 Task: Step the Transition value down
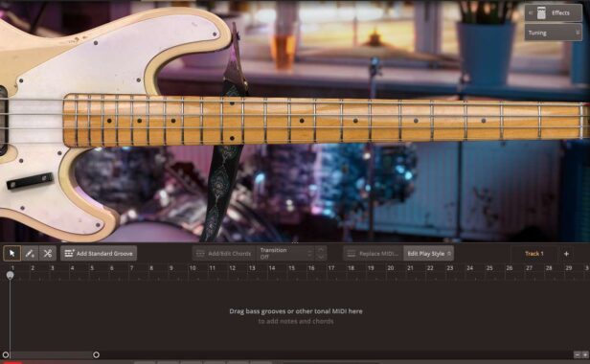(x=321, y=257)
